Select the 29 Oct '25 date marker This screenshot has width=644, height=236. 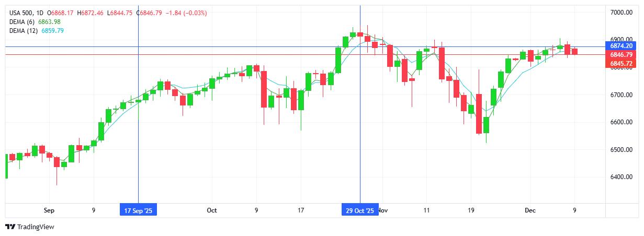360,210
